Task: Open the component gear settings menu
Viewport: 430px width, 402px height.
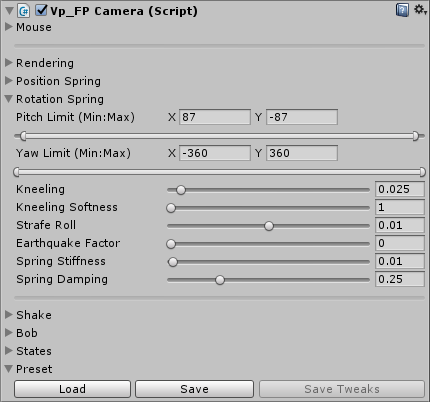Action: click(x=420, y=10)
